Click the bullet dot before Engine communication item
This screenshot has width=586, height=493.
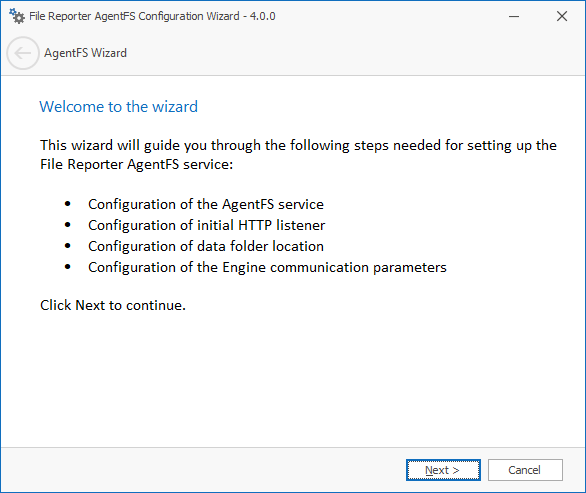click(68, 267)
